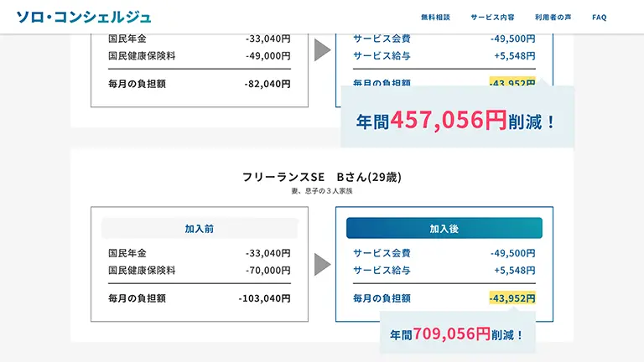Screen dimensions: 644x362
Task: Click the 国民健康保険料 -70,000円 row
Action: pos(200,270)
